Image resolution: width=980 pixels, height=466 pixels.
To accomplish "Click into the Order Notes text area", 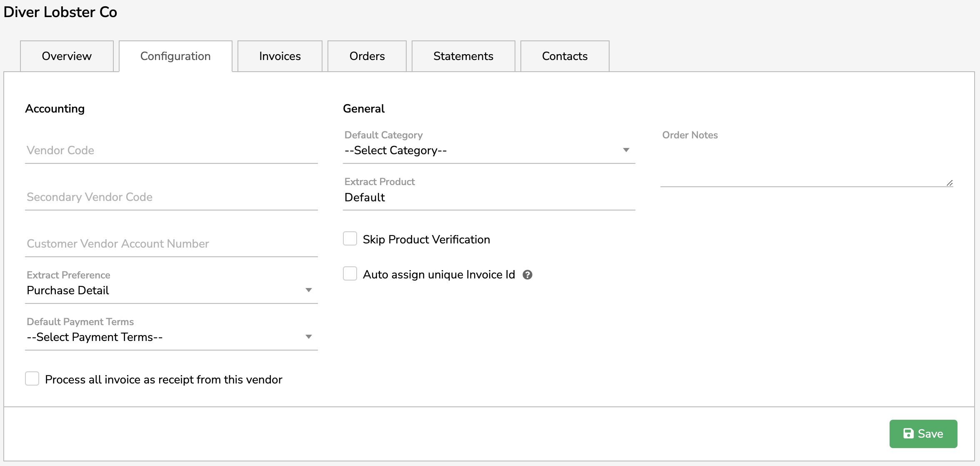I will [x=804, y=165].
